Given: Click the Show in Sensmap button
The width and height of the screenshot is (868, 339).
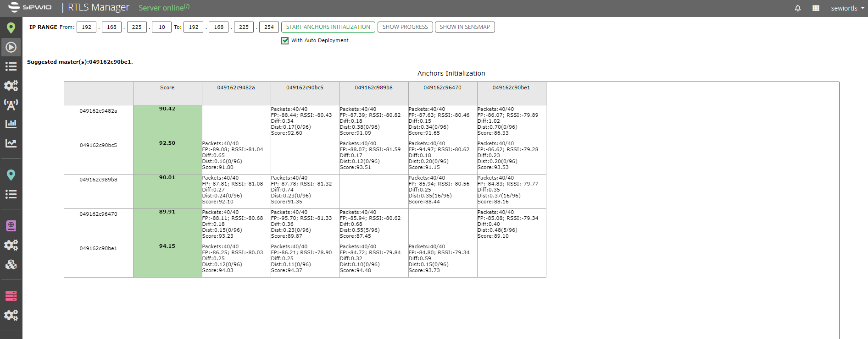Looking at the screenshot, I should 465,27.
